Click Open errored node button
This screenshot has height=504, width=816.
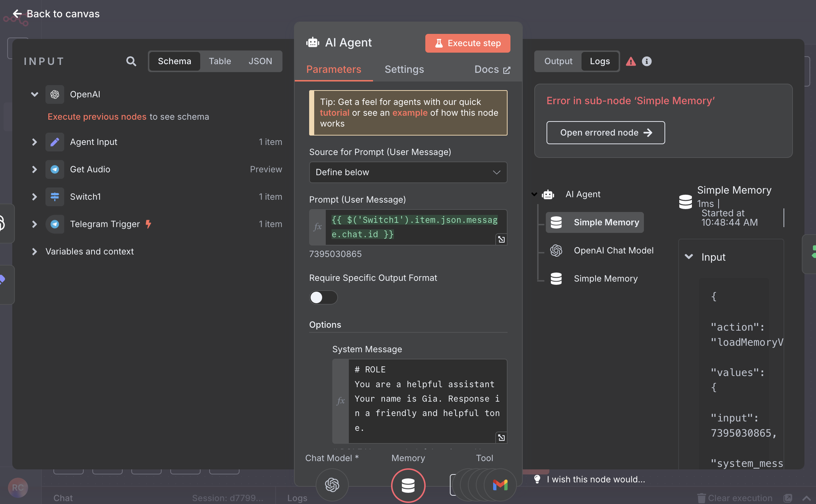(x=606, y=133)
